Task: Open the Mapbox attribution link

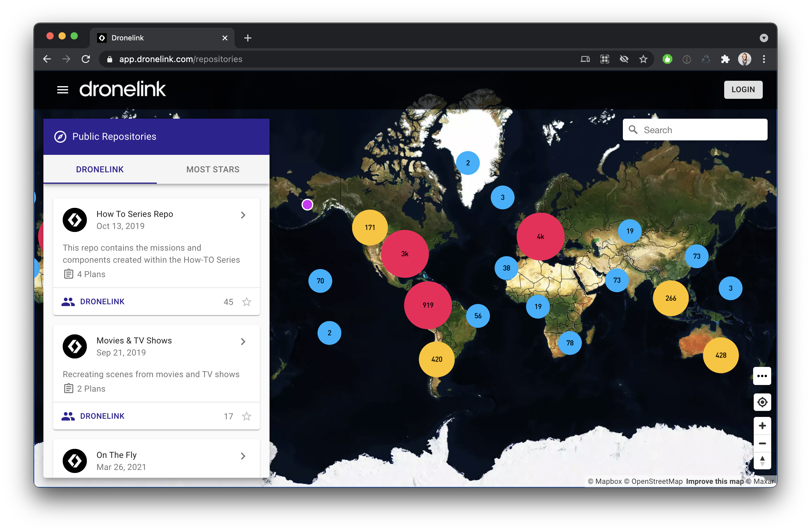Action: coord(605,481)
